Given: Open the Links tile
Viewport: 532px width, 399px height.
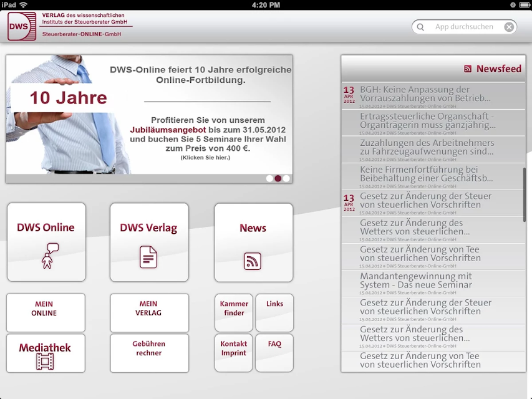Looking at the screenshot, I should pyautogui.click(x=274, y=312).
